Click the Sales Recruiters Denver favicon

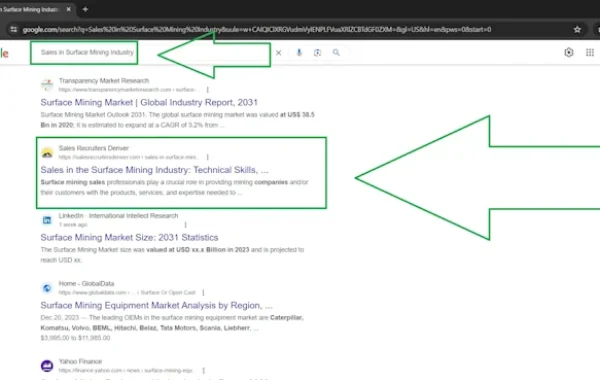click(47, 152)
